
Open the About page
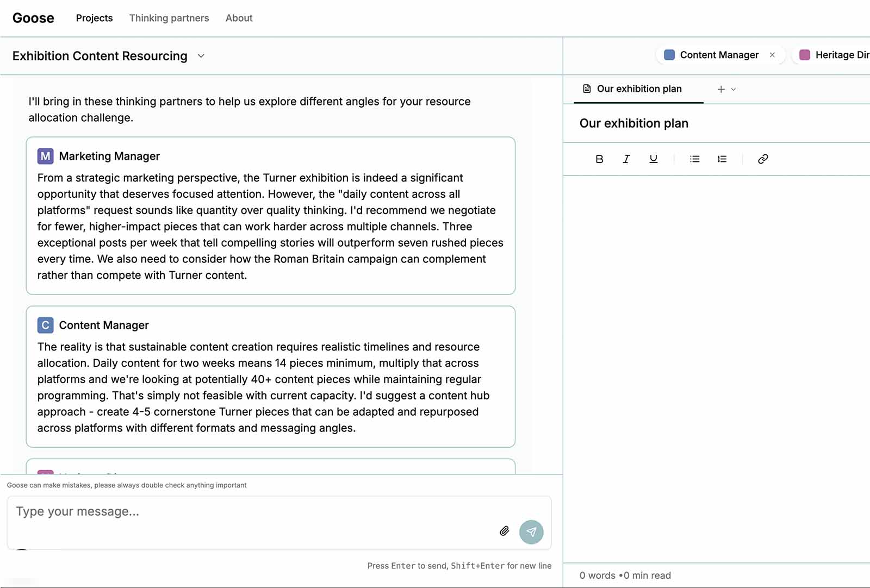[239, 18]
